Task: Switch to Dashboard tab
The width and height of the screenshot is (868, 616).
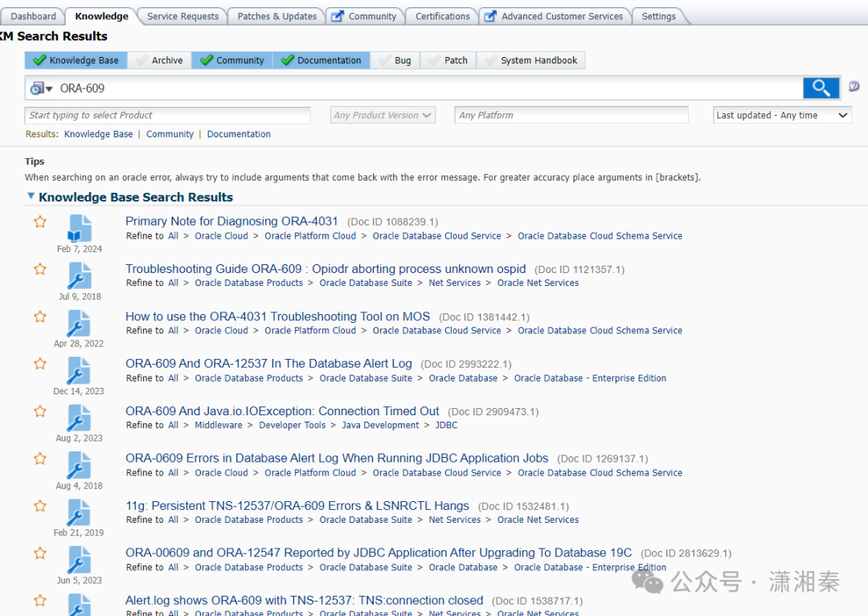Action: [33, 16]
